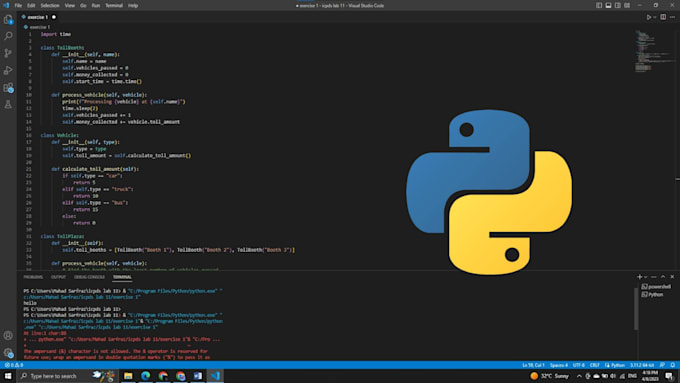Image resolution: width=680 pixels, height=383 pixels.
Task: Click errors and warnings count in status bar
Action: (13, 365)
